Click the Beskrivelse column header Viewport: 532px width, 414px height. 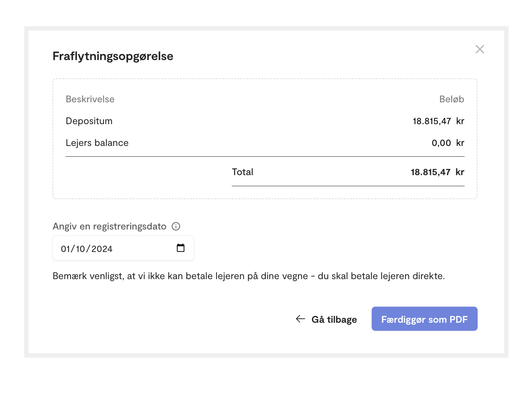tap(90, 99)
